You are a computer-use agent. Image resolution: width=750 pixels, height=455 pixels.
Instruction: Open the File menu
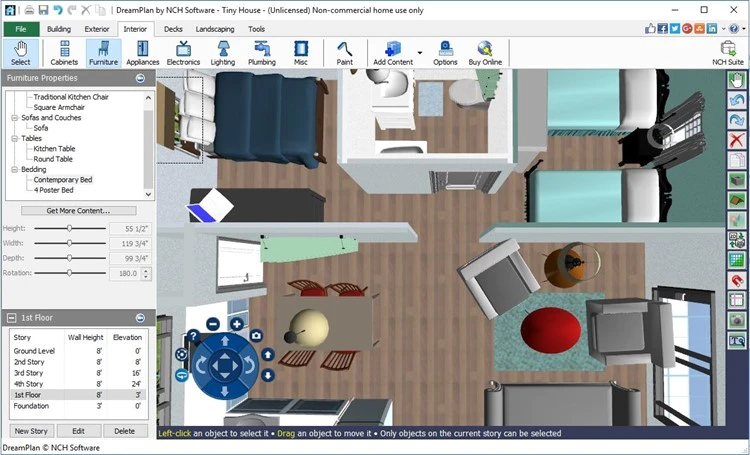click(21, 29)
